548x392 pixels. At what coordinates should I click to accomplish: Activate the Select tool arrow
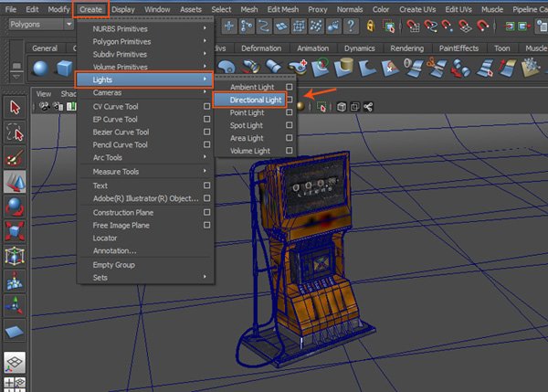point(15,108)
